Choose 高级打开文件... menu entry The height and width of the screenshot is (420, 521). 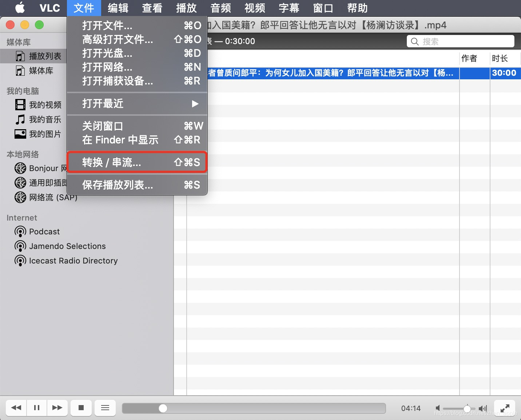coord(137,39)
